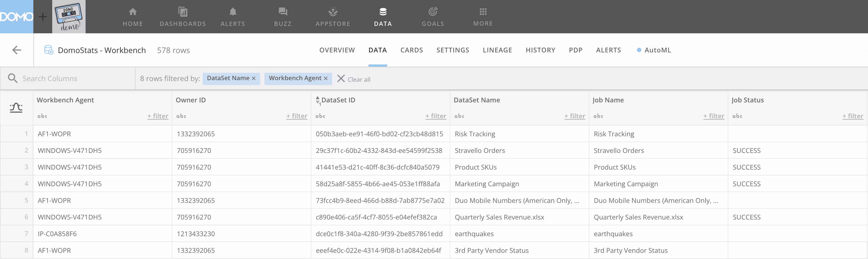Select the Marketing Campaign DataSet Name cell
Viewport: 868px width, 259px height.
(519, 184)
